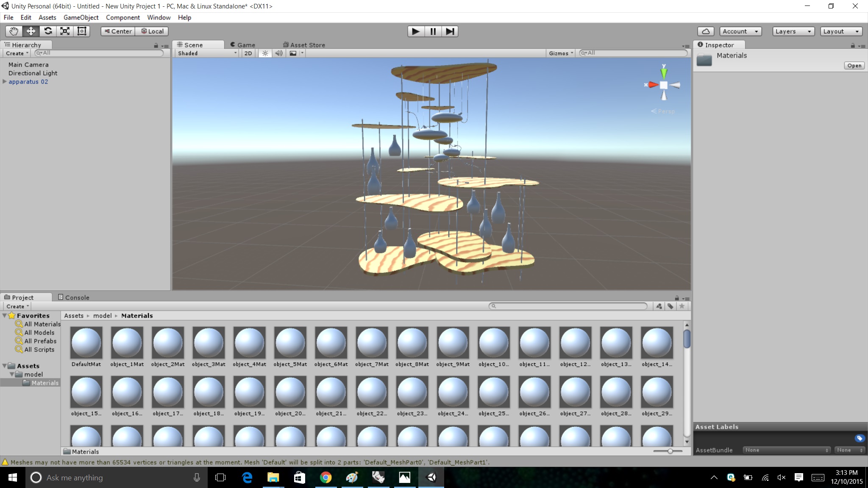868x488 pixels.
Task: Select the object_5Mat material thumbnail
Action: click(290, 342)
